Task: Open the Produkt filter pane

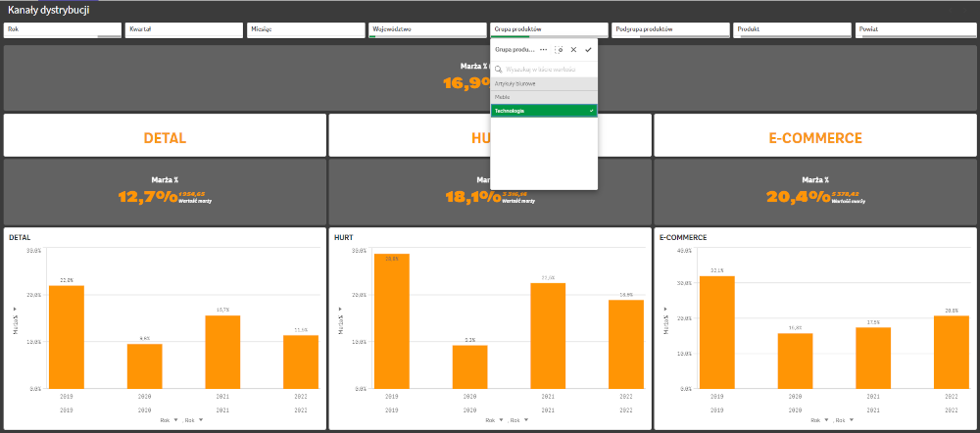Action: pyautogui.click(x=793, y=30)
